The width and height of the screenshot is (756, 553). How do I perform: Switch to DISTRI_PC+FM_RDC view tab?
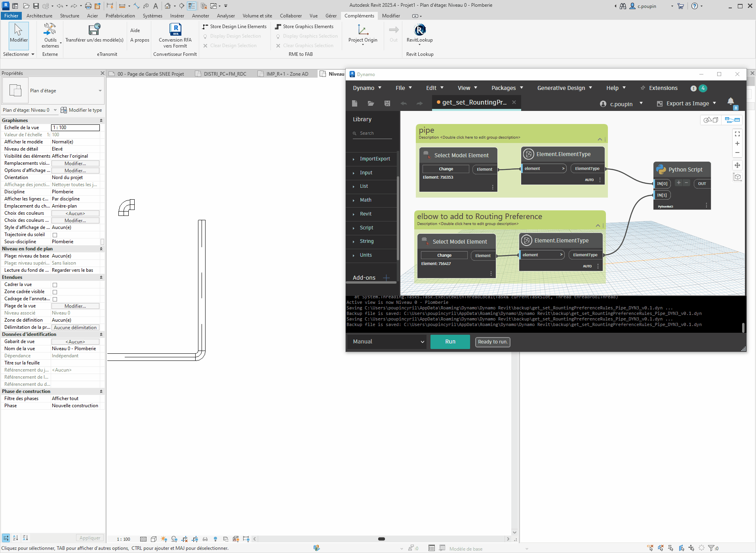coord(221,74)
